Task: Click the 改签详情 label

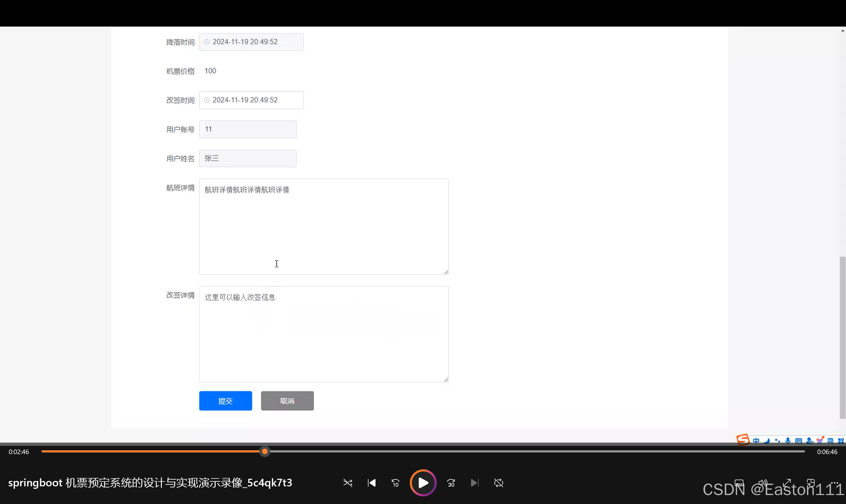Action: click(180, 295)
